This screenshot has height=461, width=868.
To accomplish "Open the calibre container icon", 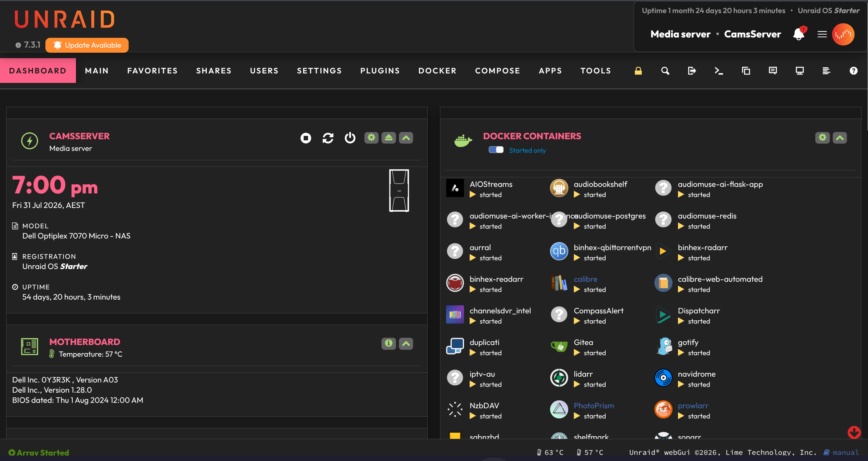I will point(559,283).
